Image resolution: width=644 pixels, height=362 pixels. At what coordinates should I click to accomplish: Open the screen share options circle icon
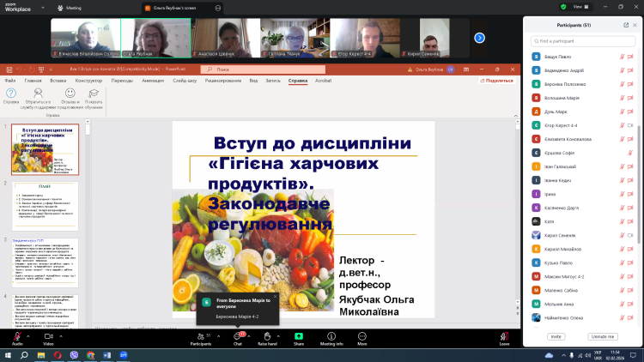[218, 8]
